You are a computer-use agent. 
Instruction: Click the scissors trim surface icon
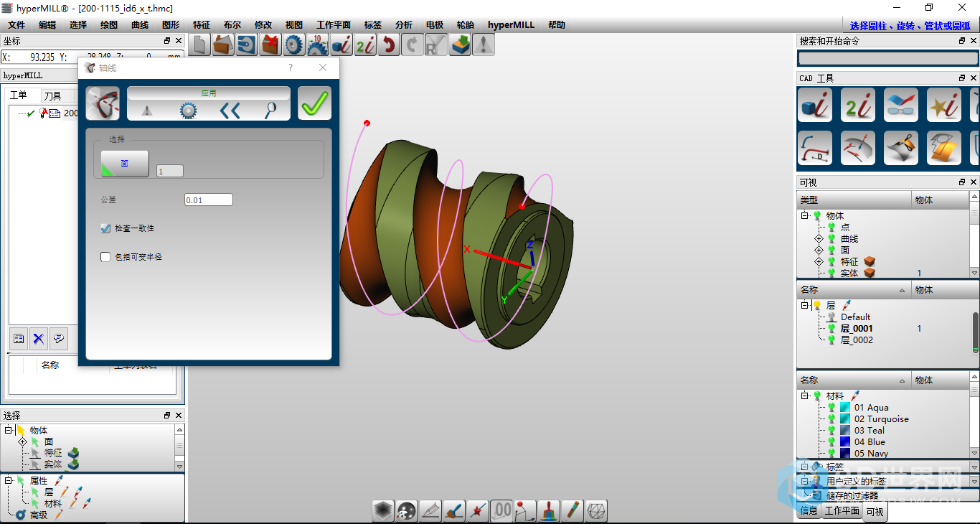(x=901, y=148)
